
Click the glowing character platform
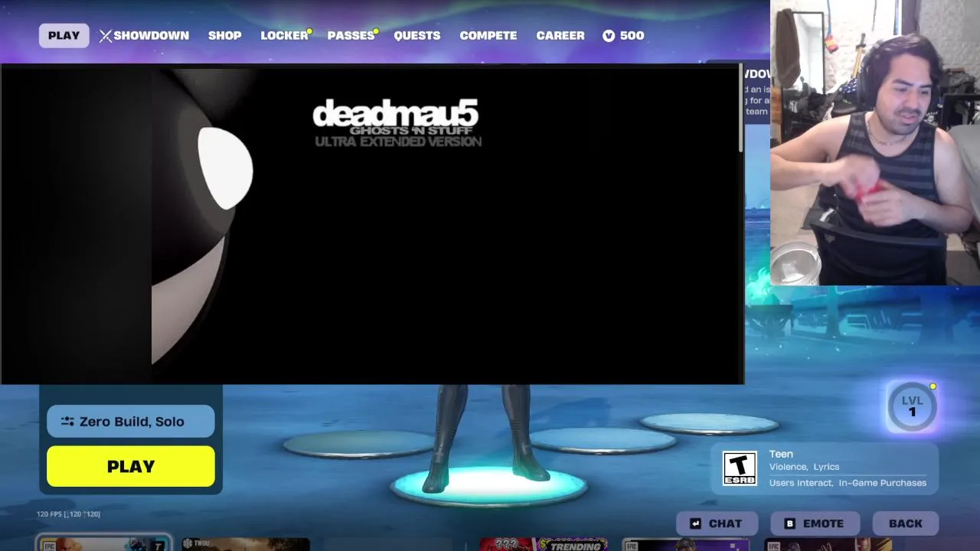pyautogui.click(x=488, y=487)
